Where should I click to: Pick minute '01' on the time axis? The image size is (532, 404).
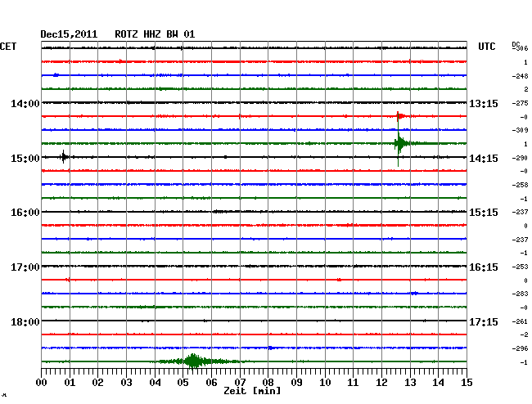[70, 382]
